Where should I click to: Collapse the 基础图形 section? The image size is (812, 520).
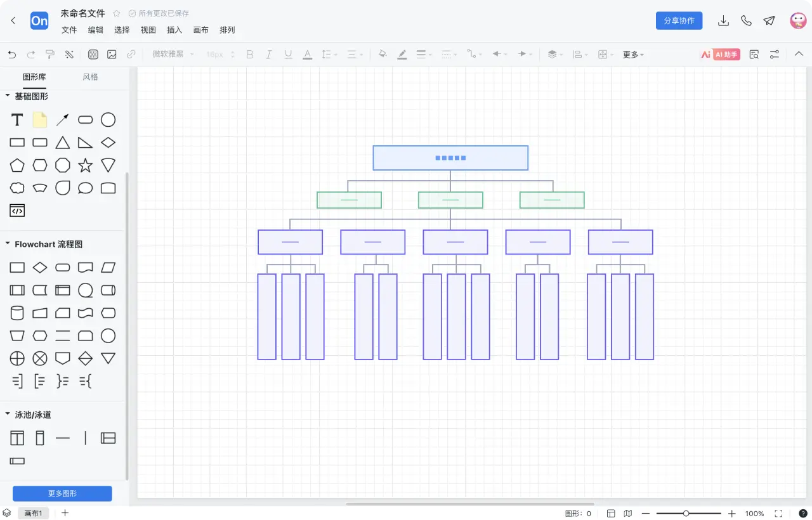(x=8, y=96)
